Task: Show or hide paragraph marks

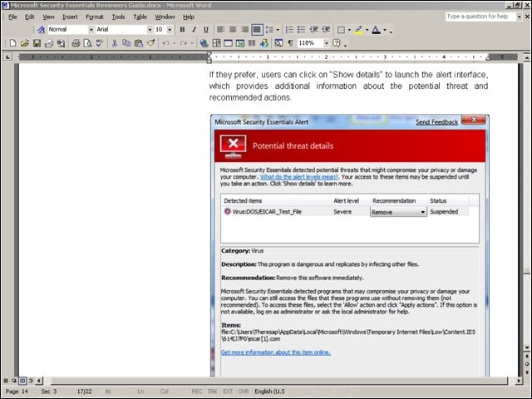Action: coord(290,43)
